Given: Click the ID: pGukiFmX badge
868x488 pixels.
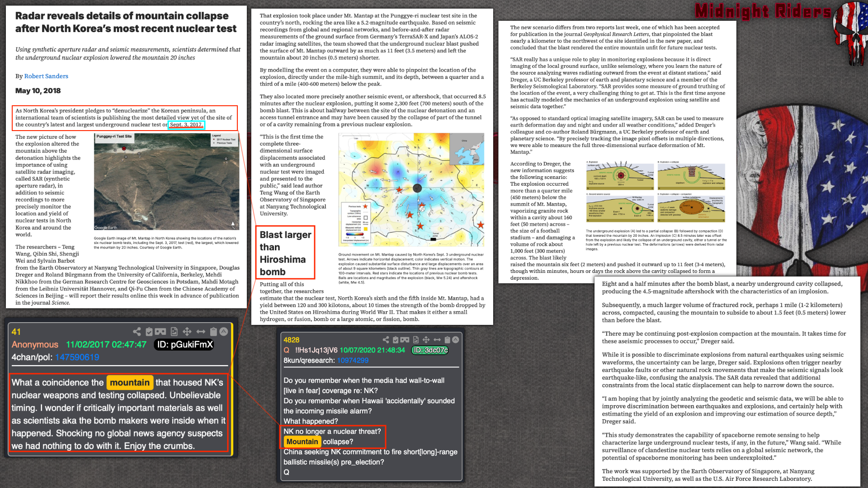Looking at the screenshot, I should [184, 345].
